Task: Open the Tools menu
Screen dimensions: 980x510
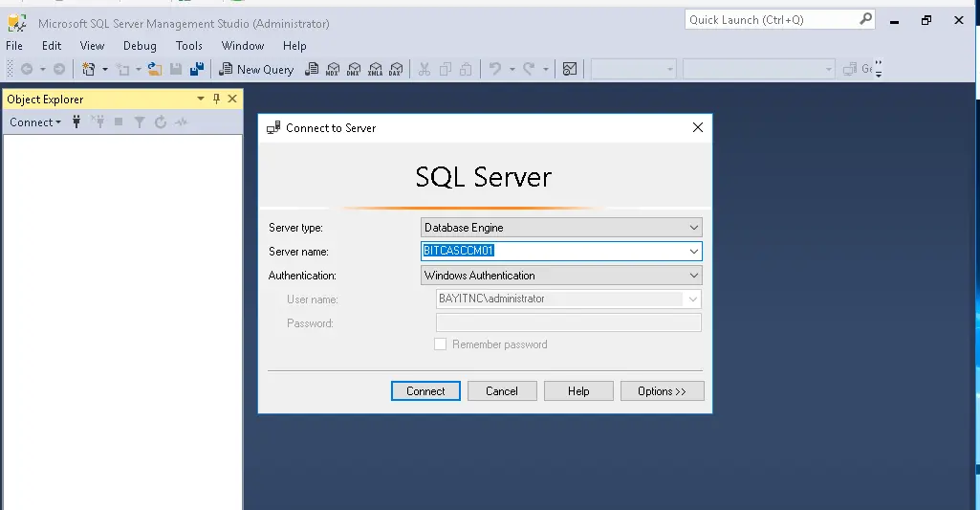Action: [x=188, y=46]
